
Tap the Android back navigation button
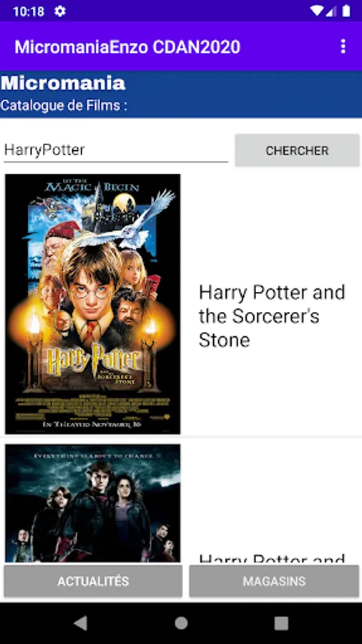[x=80, y=623]
